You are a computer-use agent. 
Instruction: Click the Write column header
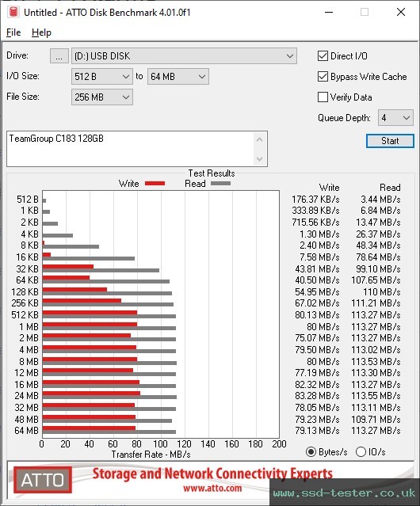(x=330, y=188)
